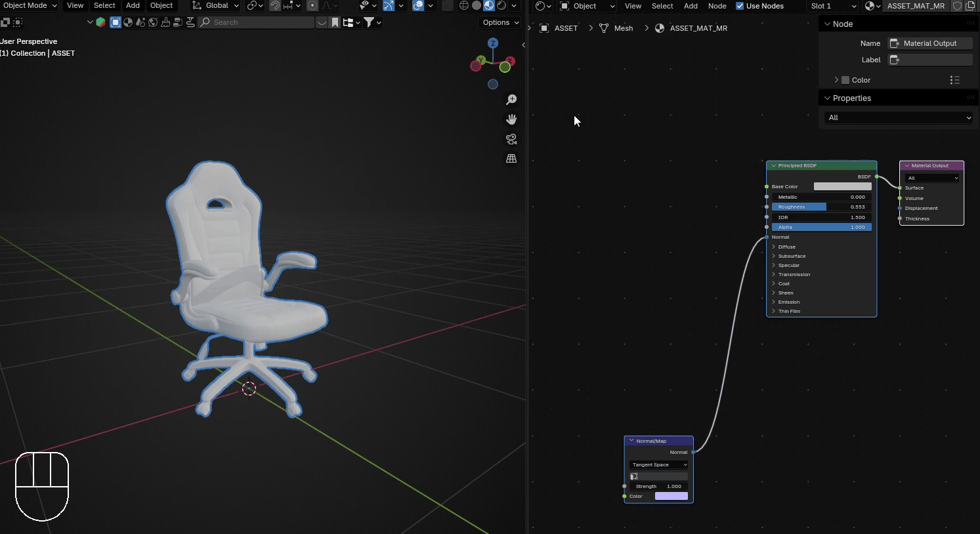Toggle the node Color checkbox
Screen dimensions: 980x534
click(845, 80)
